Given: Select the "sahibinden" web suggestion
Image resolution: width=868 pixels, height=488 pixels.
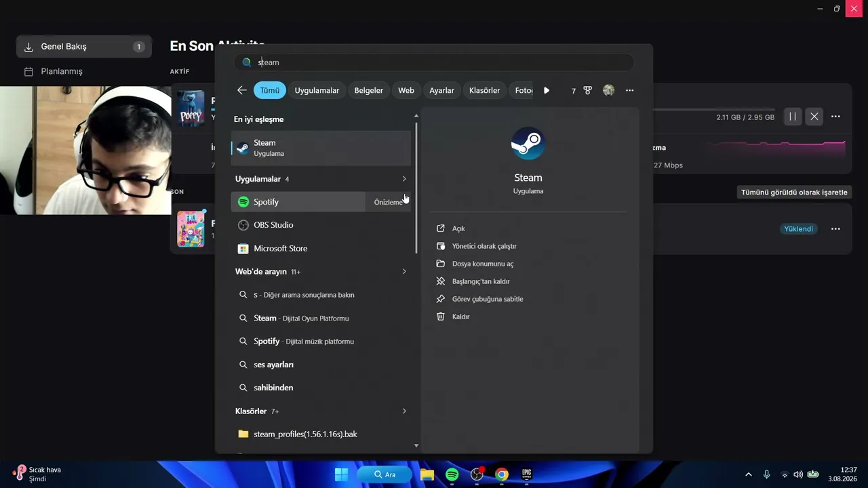Looking at the screenshot, I should click(x=321, y=388).
